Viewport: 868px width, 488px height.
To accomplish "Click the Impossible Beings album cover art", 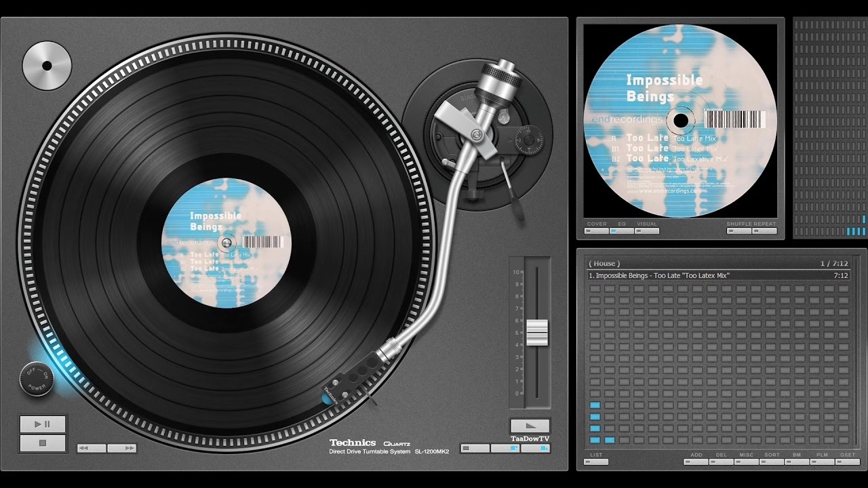I will click(680, 121).
